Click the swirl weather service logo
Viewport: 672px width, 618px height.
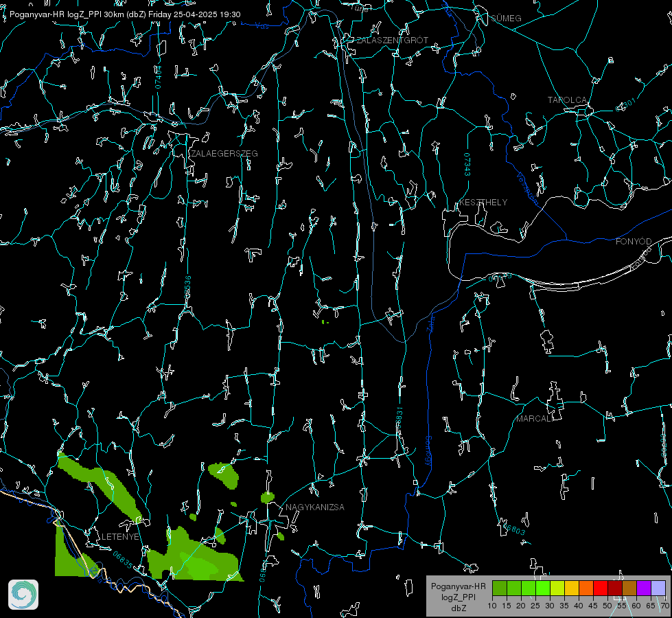[23, 595]
